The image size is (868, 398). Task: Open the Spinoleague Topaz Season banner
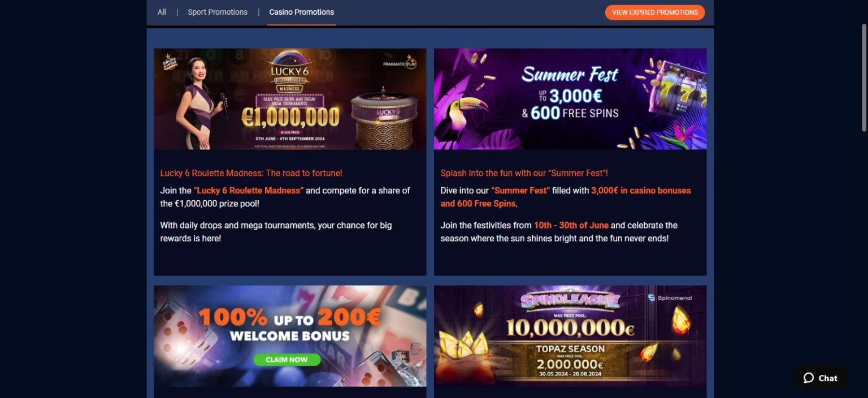click(x=570, y=336)
